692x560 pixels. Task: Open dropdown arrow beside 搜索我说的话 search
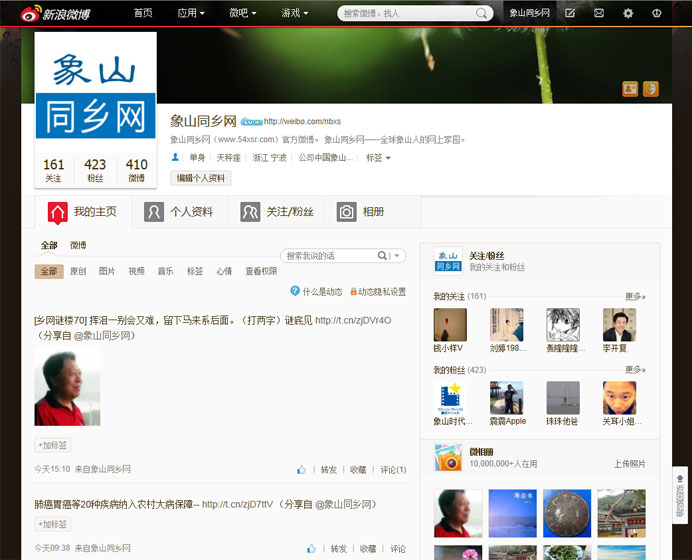(398, 256)
